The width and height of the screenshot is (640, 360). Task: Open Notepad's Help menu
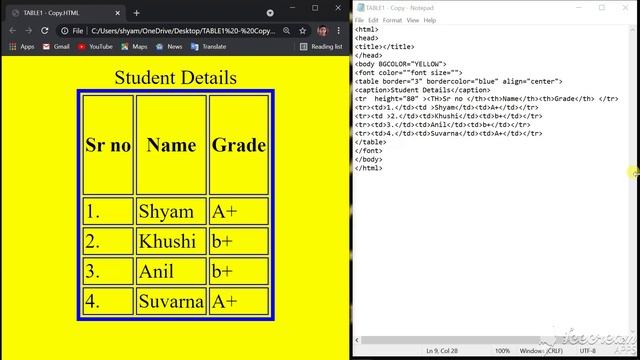click(x=429, y=20)
